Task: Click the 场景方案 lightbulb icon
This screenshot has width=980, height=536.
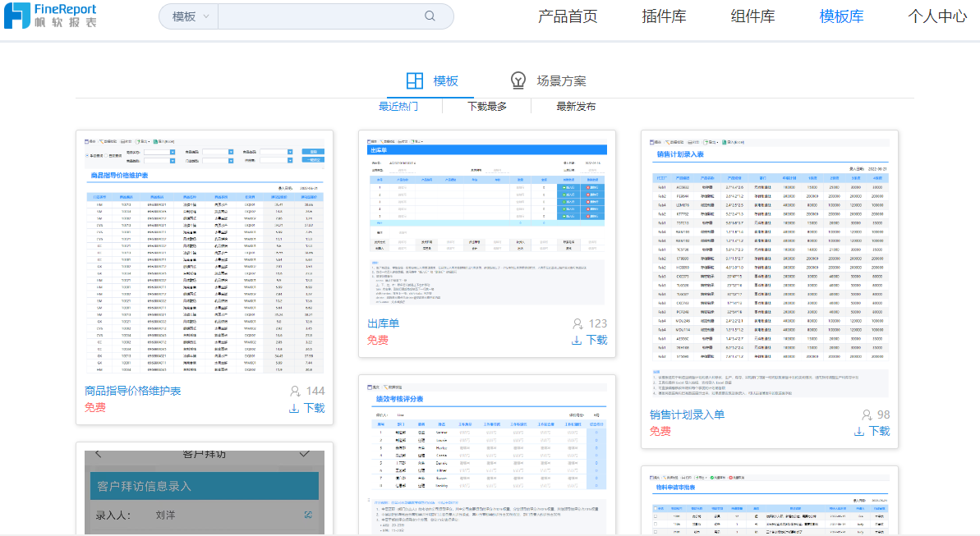Action: (x=518, y=80)
